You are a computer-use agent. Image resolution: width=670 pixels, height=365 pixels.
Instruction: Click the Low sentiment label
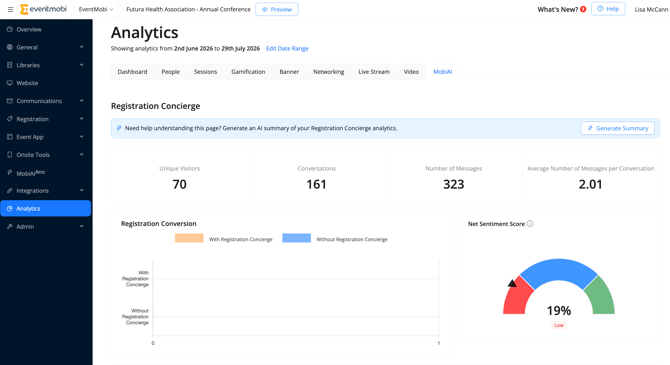[x=559, y=325]
